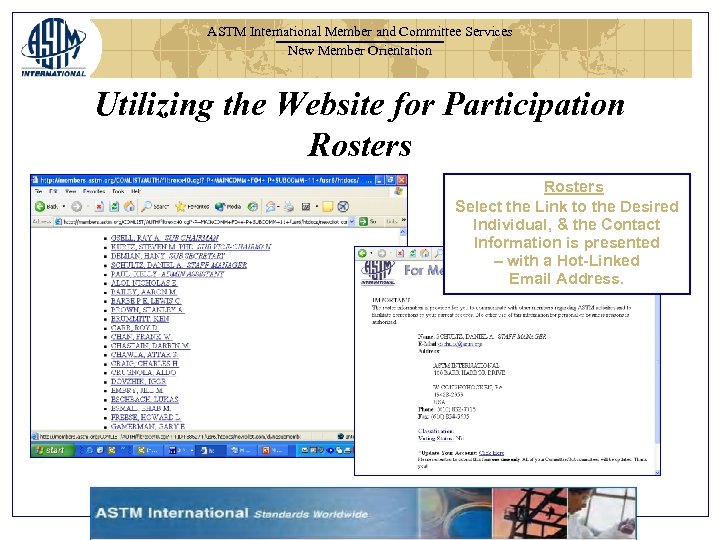Image resolution: width=720 pixels, height=540 pixels.
Task: Click Back arrow in the contact info window
Action: [x=363, y=253]
